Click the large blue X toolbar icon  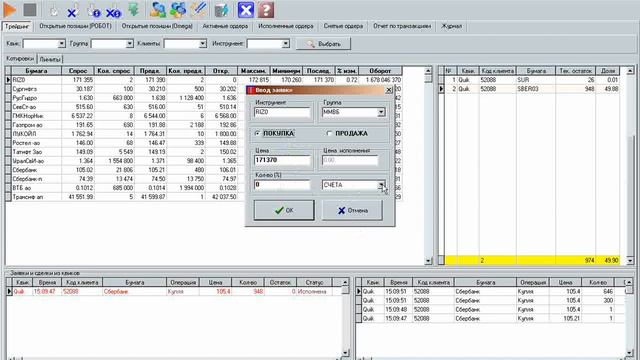[x=246, y=10]
